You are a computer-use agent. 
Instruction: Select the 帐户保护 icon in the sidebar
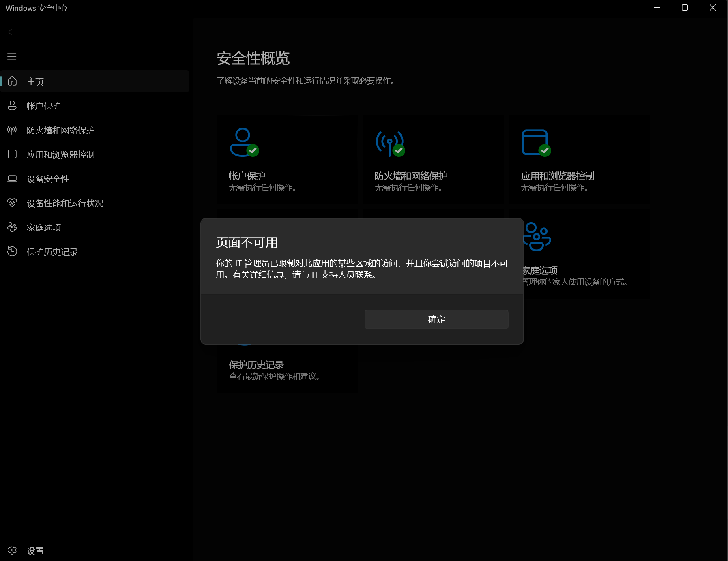click(12, 105)
